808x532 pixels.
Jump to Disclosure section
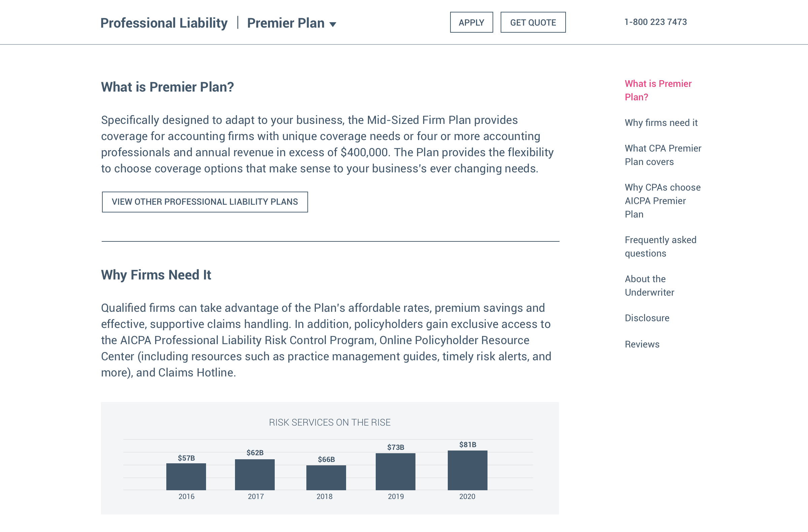point(647,318)
